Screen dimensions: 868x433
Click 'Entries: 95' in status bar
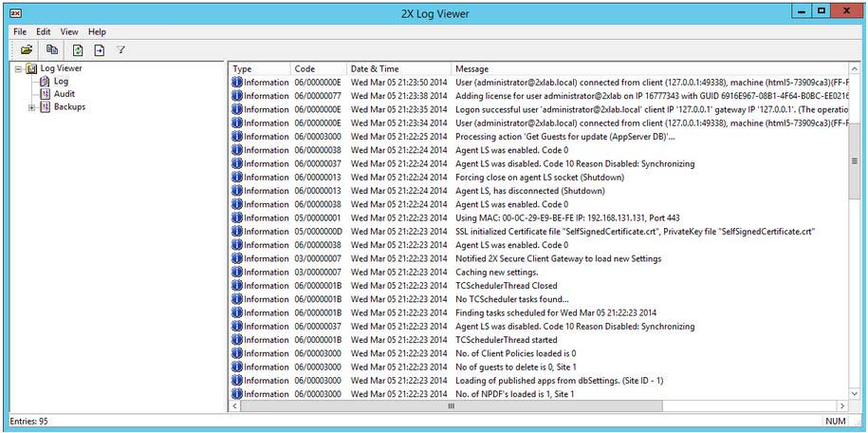click(x=28, y=422)
